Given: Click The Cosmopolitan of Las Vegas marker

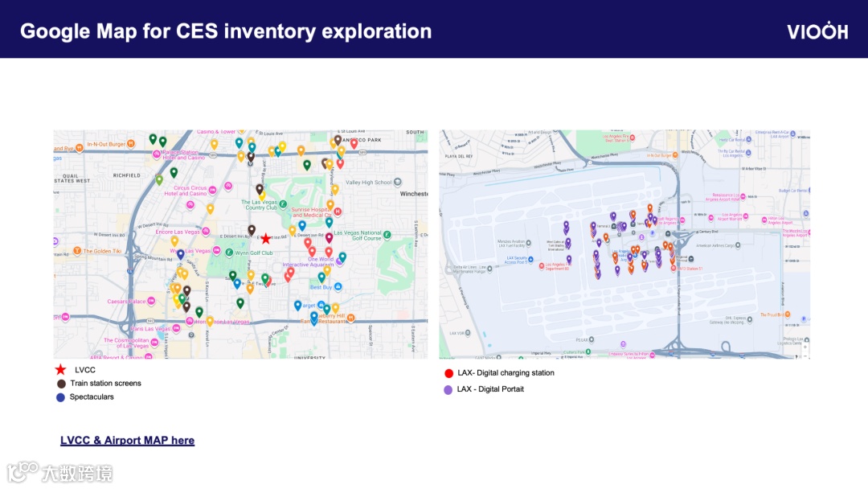Looking at the screenshot, I should point(155,343).
